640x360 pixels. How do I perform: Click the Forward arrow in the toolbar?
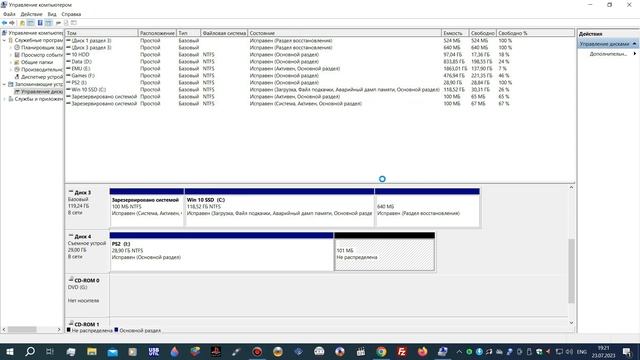[x=12, y=23]
